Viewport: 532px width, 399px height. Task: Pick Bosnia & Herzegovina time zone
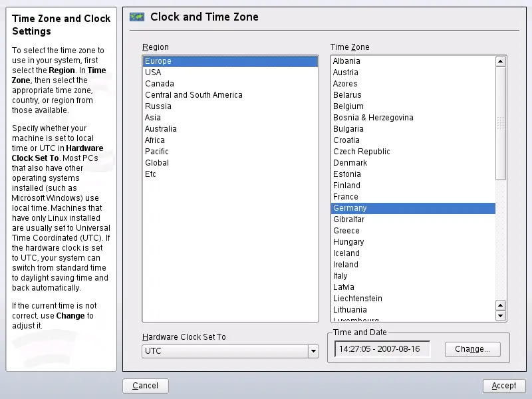pyautogui.click(x=373, y=118)
